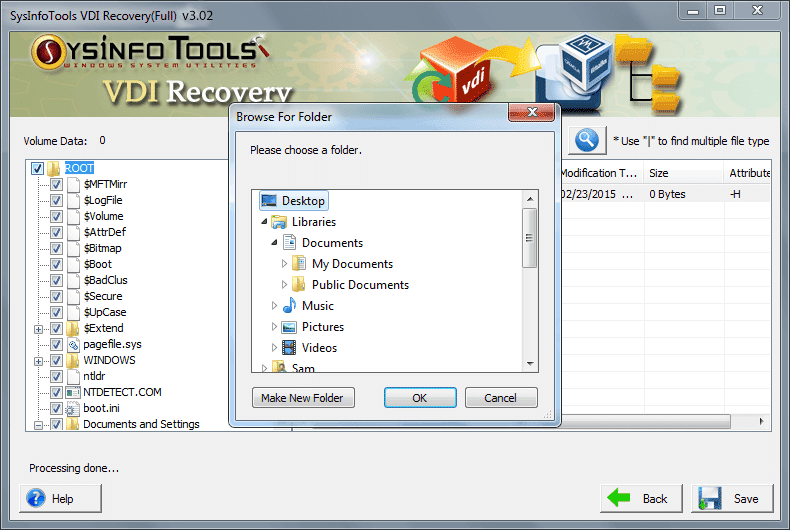Collapse the Libraries node
Viewport: 790px width, 530px height.
[264, 222]
